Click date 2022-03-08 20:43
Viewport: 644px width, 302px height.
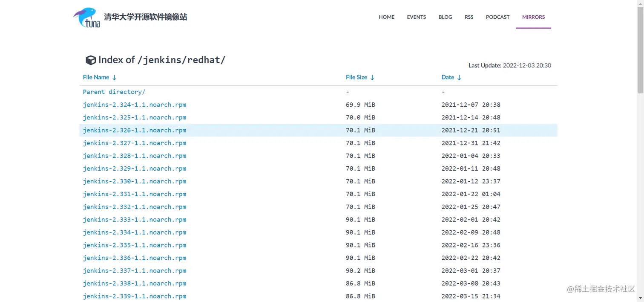(471, 284)
